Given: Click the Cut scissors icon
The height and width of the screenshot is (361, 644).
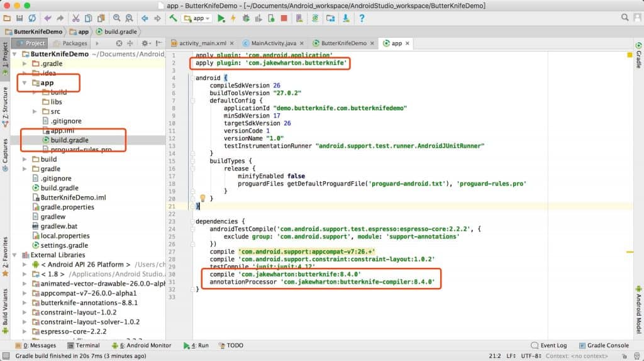Looking at the screenshot, I should point(75,18).
